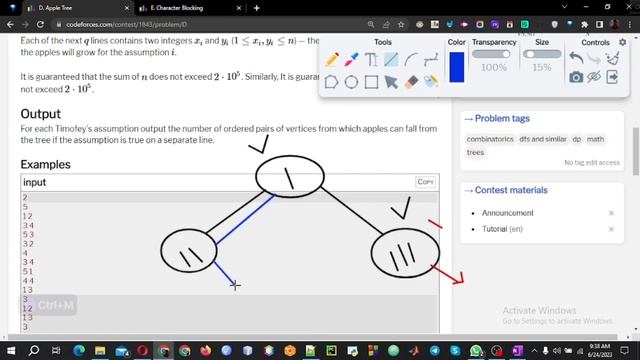Open File Explorer from taskbar
The image size is (640, 360).
100,351
